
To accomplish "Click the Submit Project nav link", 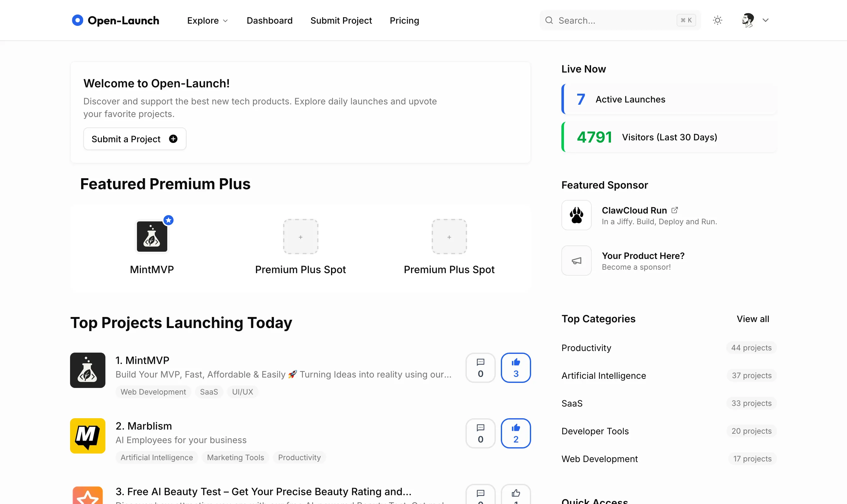I will coord(341,21).
